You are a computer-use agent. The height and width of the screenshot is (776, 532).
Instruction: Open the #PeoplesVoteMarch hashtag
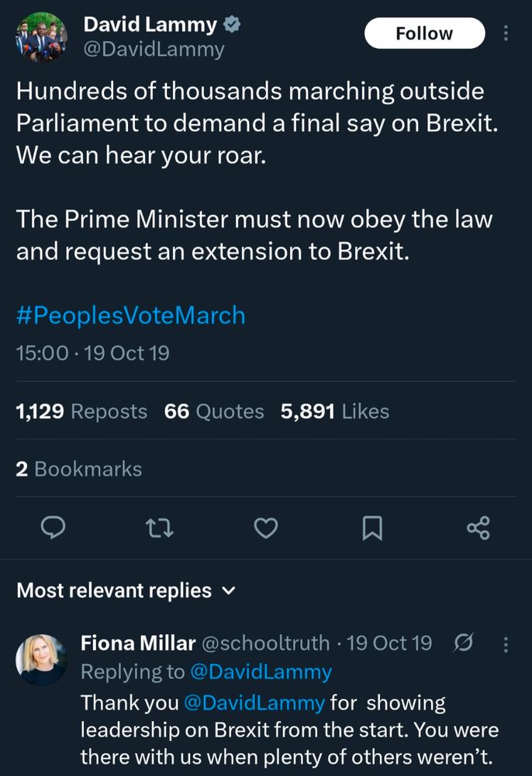130,315
